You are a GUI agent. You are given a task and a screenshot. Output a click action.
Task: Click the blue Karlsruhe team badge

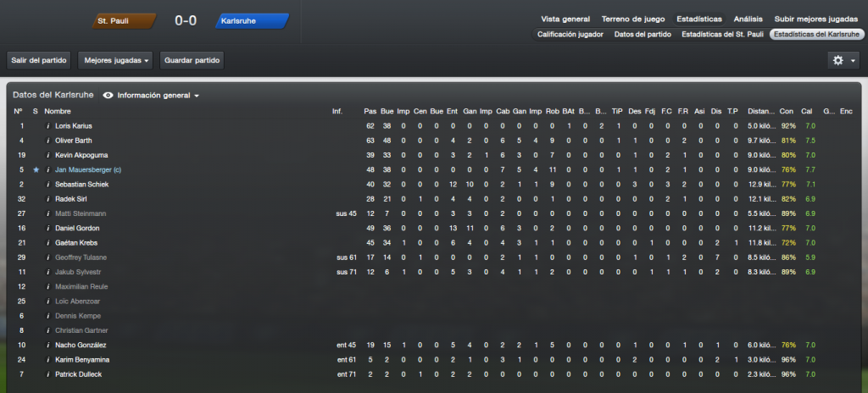click(x=253, y=21)
